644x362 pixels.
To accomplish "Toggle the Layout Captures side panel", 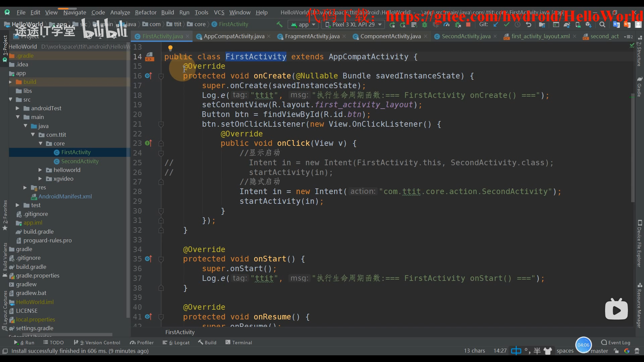I will 5,311.
